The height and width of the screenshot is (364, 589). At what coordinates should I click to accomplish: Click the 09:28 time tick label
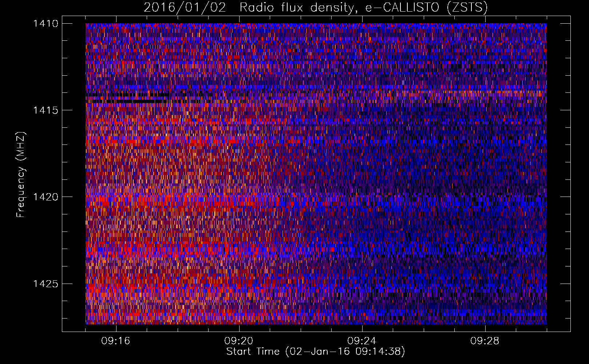click(485, 341)
